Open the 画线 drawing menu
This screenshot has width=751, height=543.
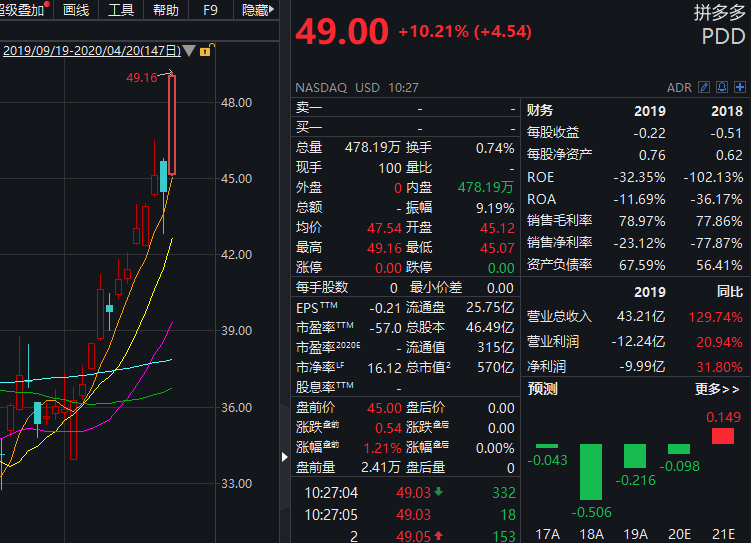[x=76, y=10]
